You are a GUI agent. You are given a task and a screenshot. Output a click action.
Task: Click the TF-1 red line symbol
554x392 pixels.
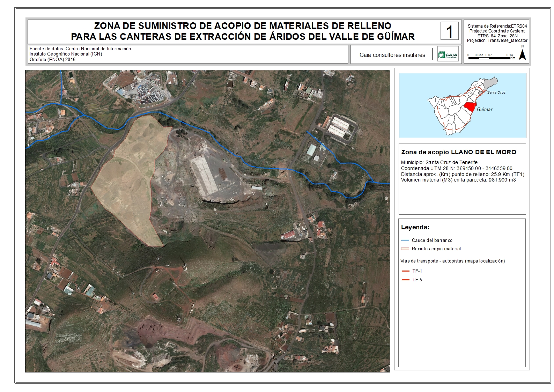tap(405, 271)
